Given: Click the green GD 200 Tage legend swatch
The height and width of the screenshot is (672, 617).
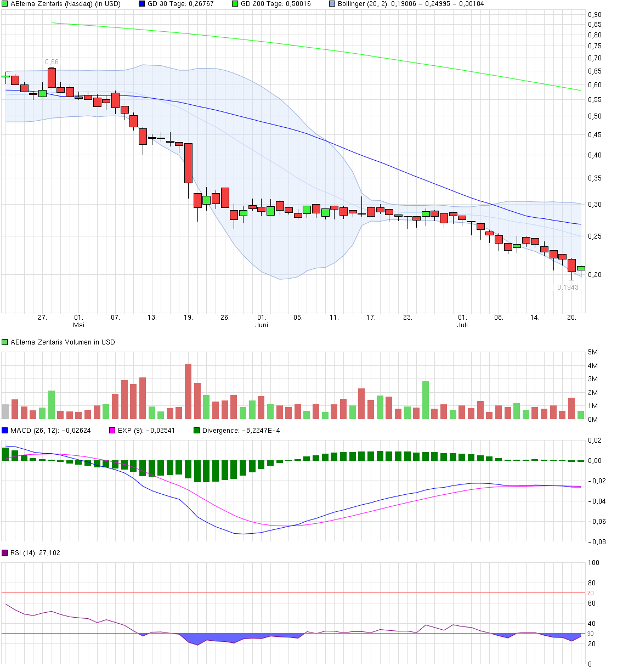Looking at the screenshot, I should (235, 4).
